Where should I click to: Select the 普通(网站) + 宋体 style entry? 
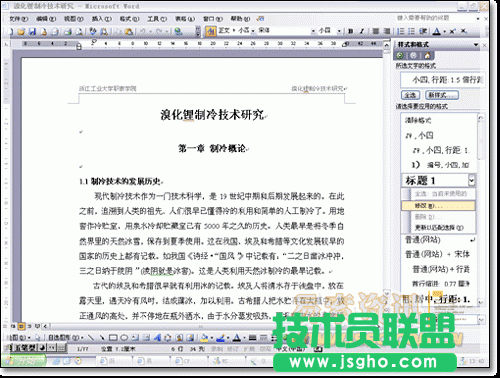(x=437, y=254)
